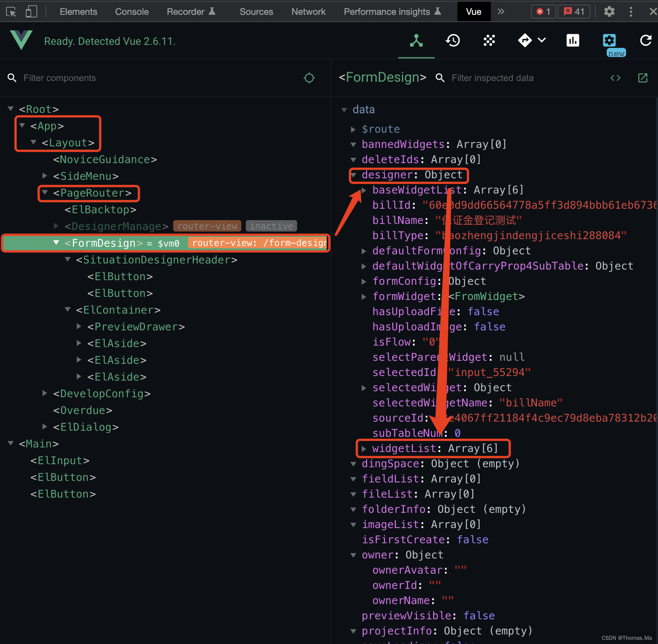
Task: Open DevTools three-dot customize menu
Action: pyautogui.click(x=631, y=12)
